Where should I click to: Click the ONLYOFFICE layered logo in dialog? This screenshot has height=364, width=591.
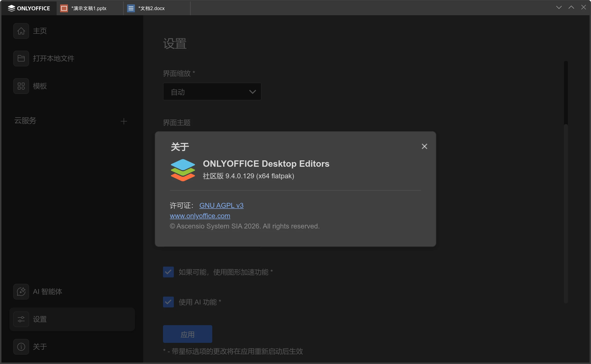(183, 170)
